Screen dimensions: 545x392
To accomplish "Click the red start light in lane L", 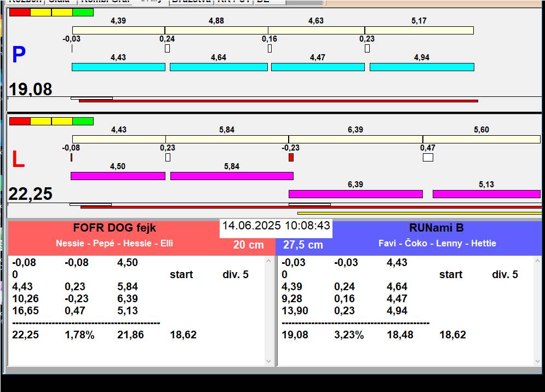I will (x=20, y=121).
